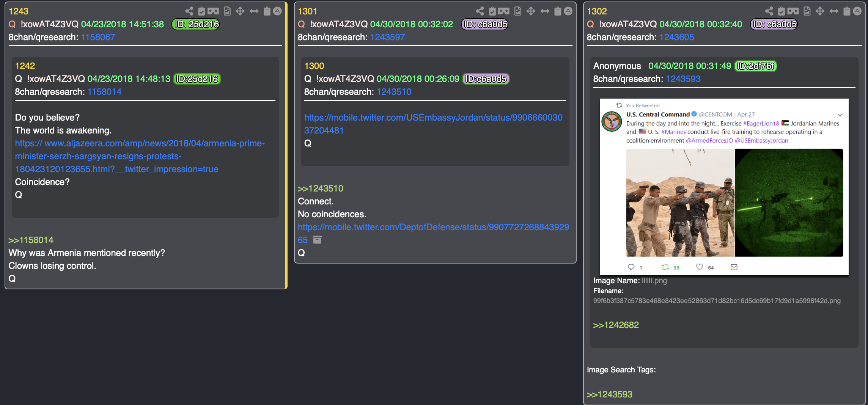Click timestamp 04/23/2018 14:51:38 on post 1243
This screenshot has width=868, height=405.
123,24
